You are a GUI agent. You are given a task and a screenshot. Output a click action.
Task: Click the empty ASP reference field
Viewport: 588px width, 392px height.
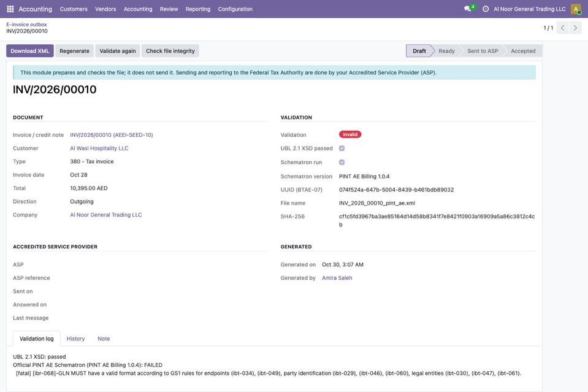(169, 278)
